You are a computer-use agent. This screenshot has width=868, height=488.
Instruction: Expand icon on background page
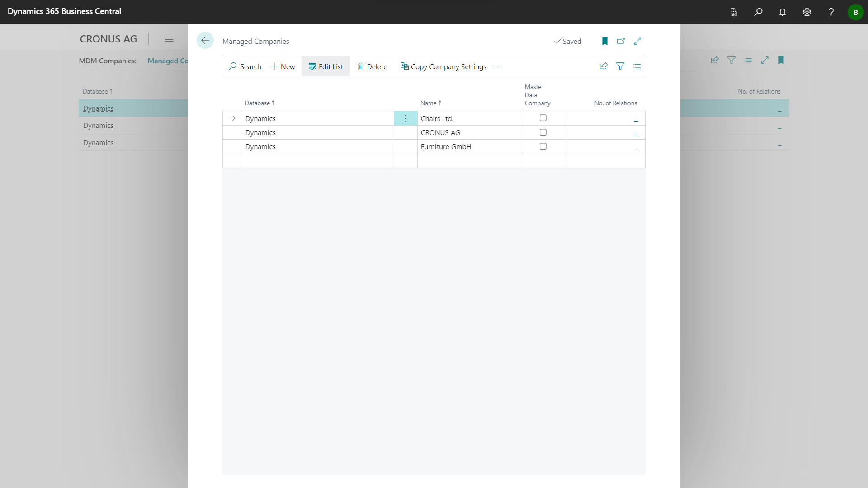[x=765, y=60]
